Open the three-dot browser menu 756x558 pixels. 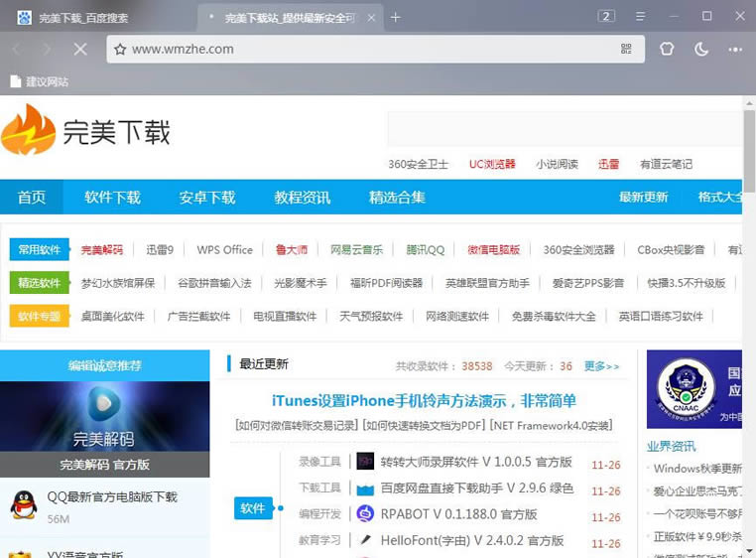tap(735, 50)
